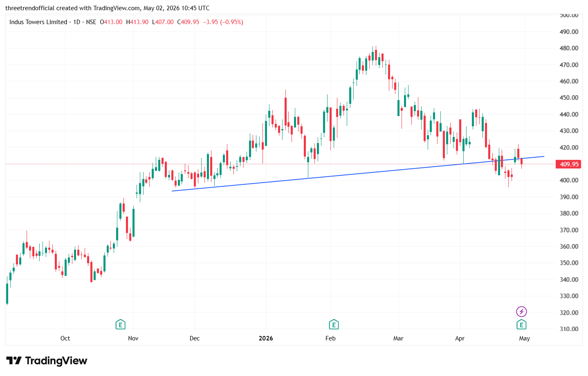
Task: Click the 360.00 price axis label
Action: tap(569, 246)
